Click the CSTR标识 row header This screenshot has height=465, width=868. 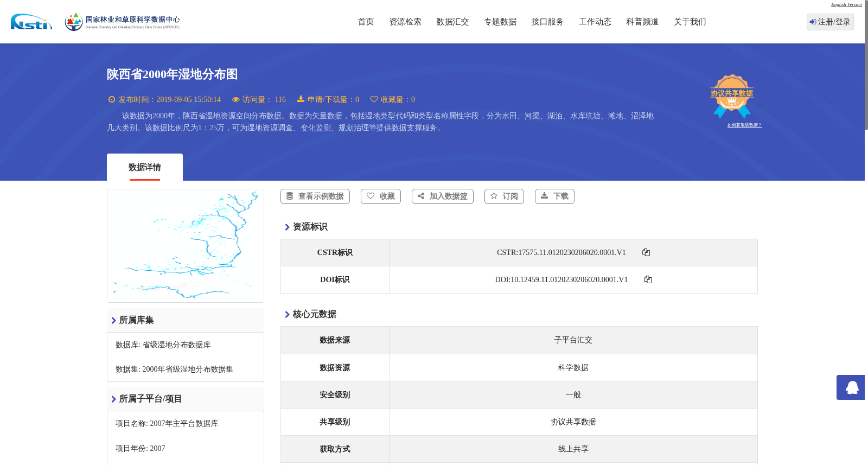(x=335, y=253)
